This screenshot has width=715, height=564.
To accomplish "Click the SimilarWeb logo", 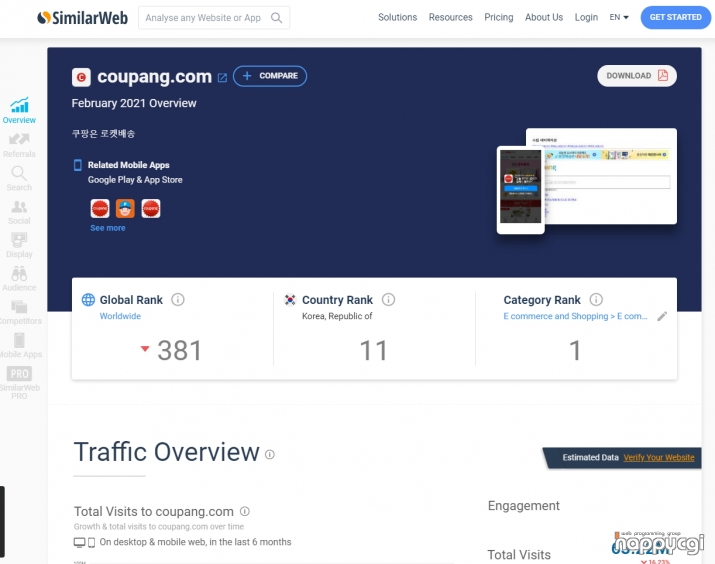I will click(x=83, y=18).
